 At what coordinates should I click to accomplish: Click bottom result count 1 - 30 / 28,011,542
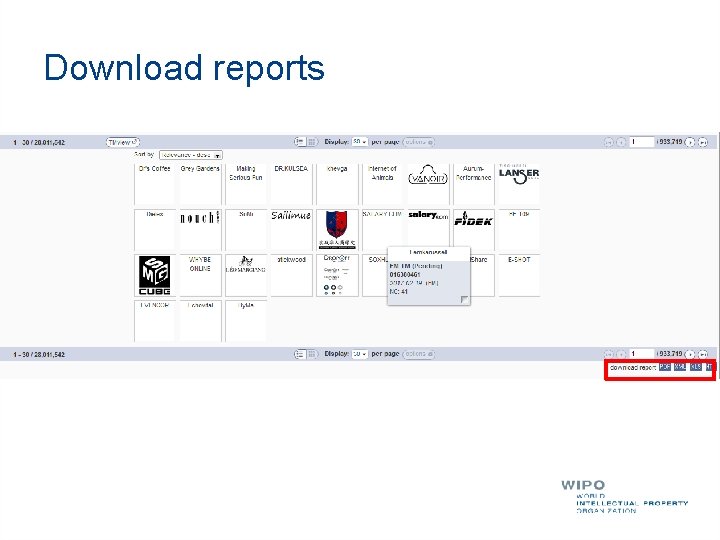(x=39, y=354)
